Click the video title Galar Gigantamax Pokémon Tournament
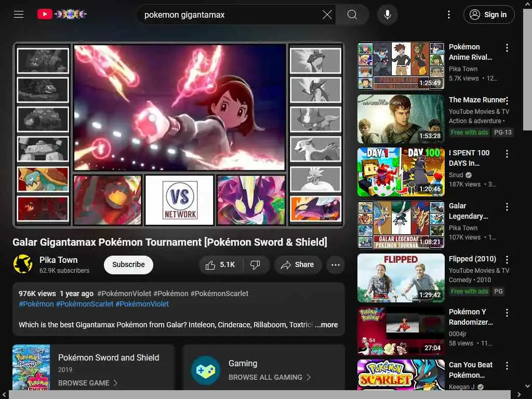The width and height of the screenshot is (532, 399). (170, 242)
